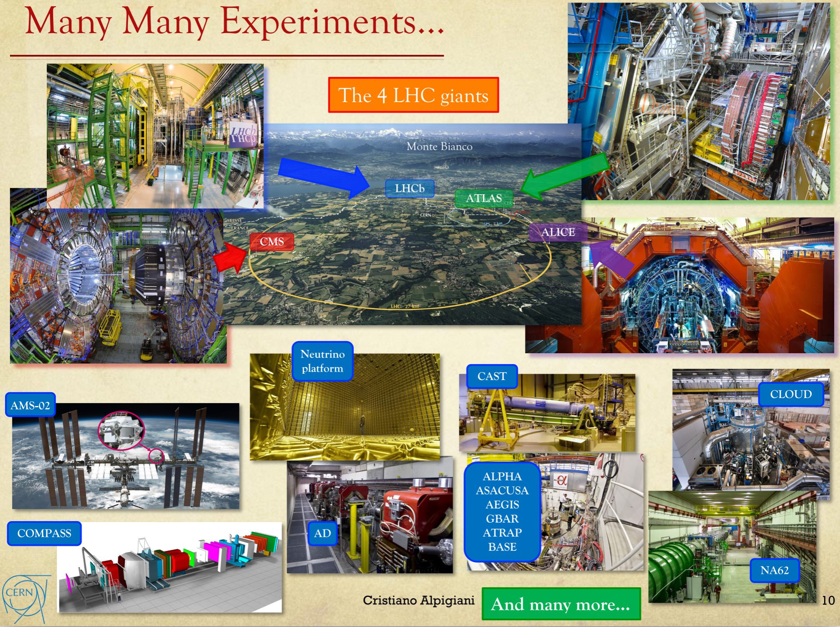Image resolution: width=840 pixels, height=627 pixels.
Task: Click the purple ALICE label
Action: 558,232
